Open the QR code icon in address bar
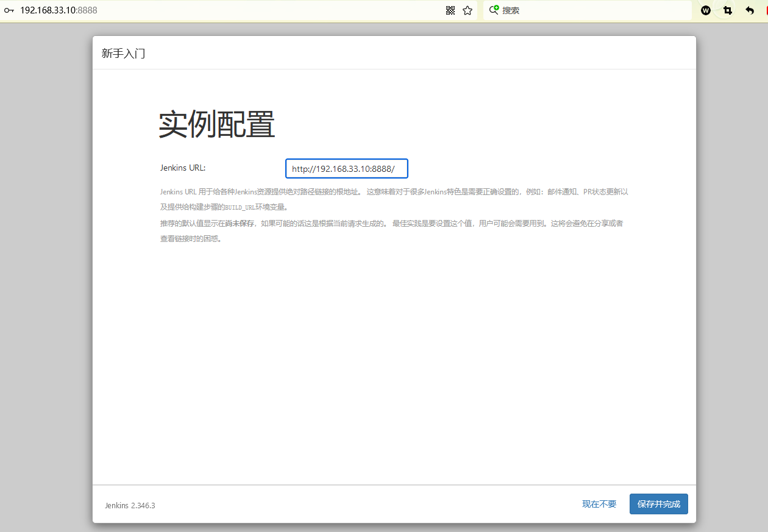768x532 pixels. point(450,10)
